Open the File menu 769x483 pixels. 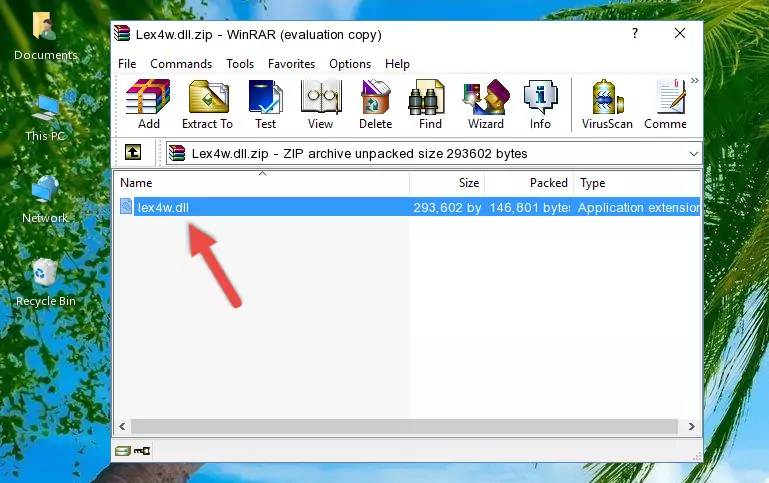127,64
